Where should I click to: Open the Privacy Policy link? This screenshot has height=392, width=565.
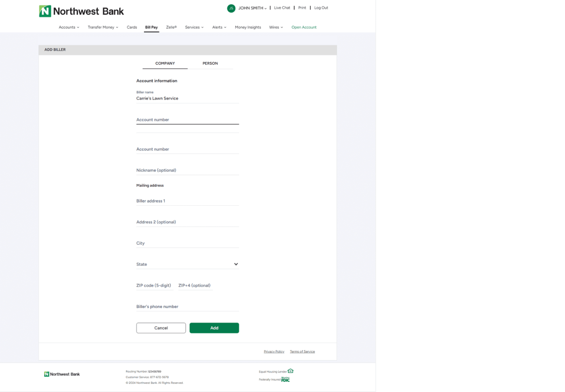[274, 352]
